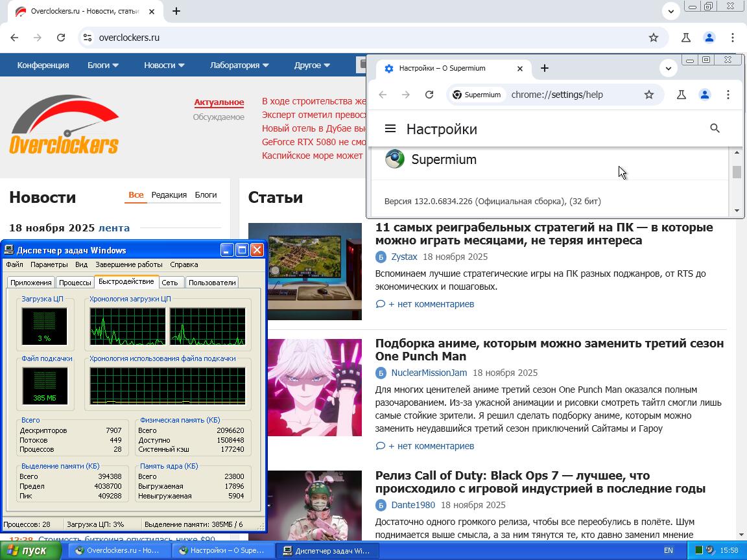Open author link Zystax

point(404,257)
